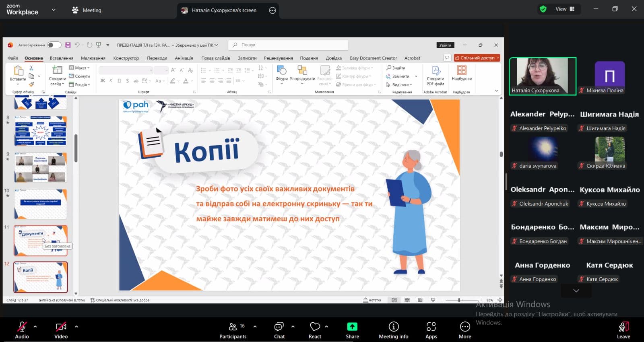Viewport: 644px width, 342px height.
Task: Click the PowerPoint zoom slider
Action: (459, 300)
